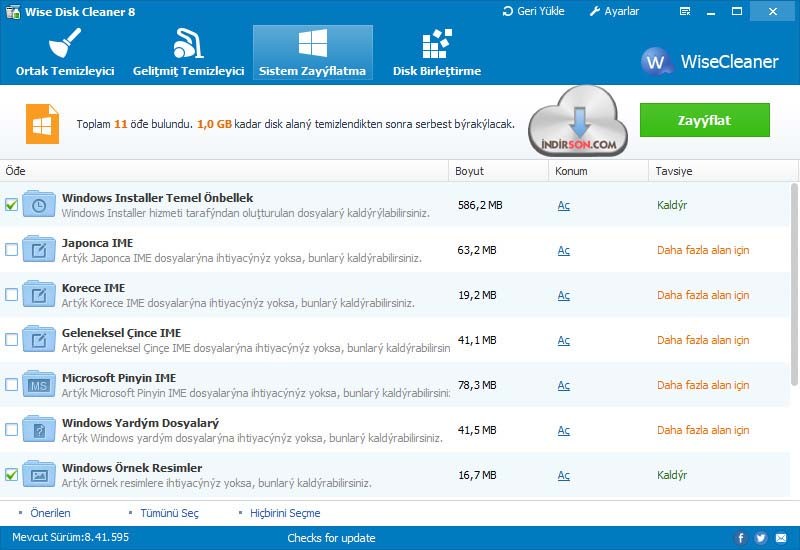Select the Korece IME row title

pyautogui.click(x=93, y=288)
